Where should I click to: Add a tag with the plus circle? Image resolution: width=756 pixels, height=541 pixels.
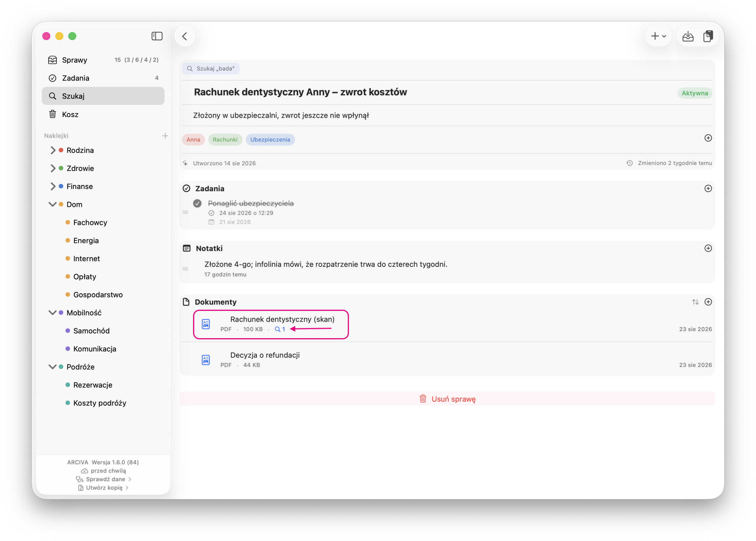(708, 138)
